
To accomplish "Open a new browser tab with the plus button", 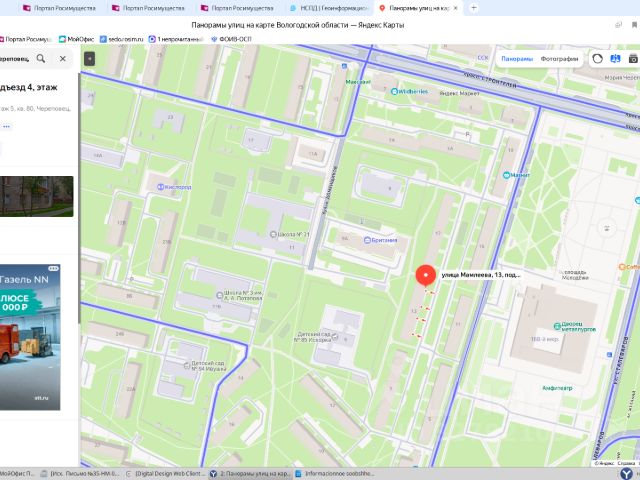I will point(473,8).
